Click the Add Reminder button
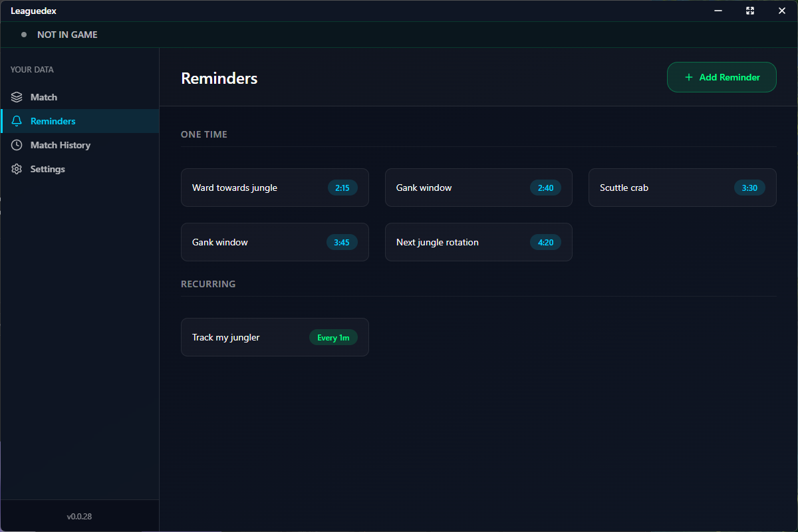Image resolution: width=798 pixels, height=532 pixels. 722,77
